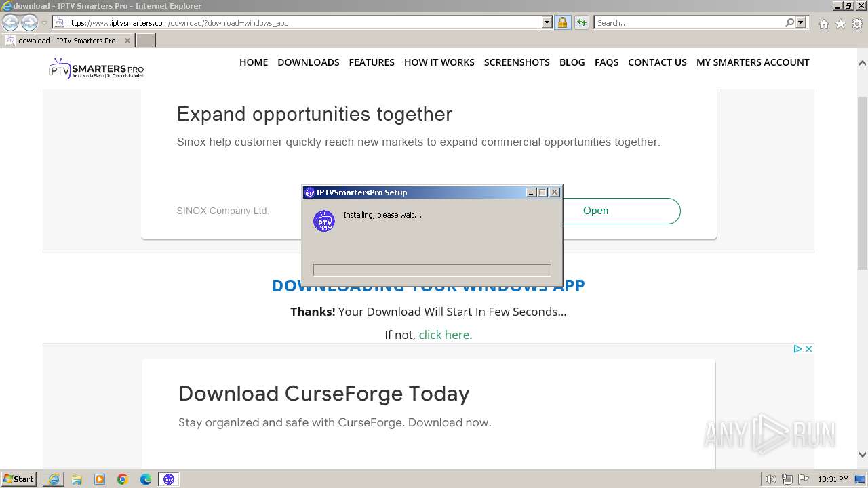
Task: Click the IE home icon
Action: click(823, 24)
